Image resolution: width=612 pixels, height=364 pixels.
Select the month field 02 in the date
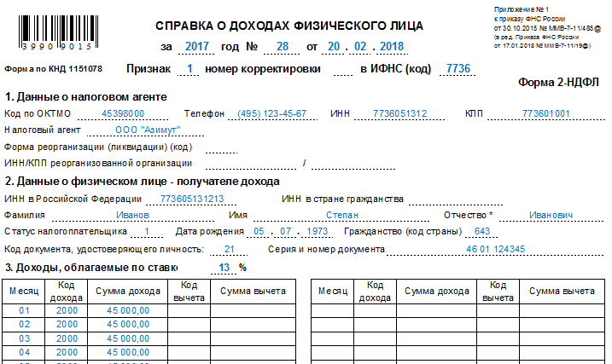pos(360,47)
